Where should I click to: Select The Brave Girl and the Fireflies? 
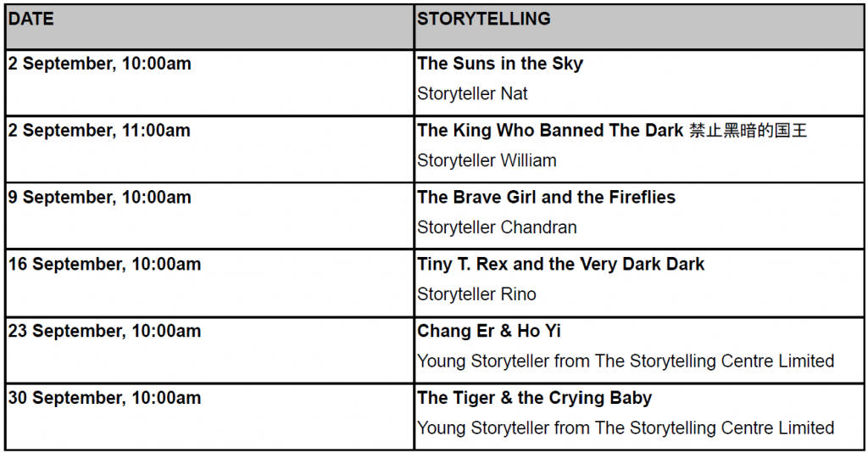(x=547, y=197)
